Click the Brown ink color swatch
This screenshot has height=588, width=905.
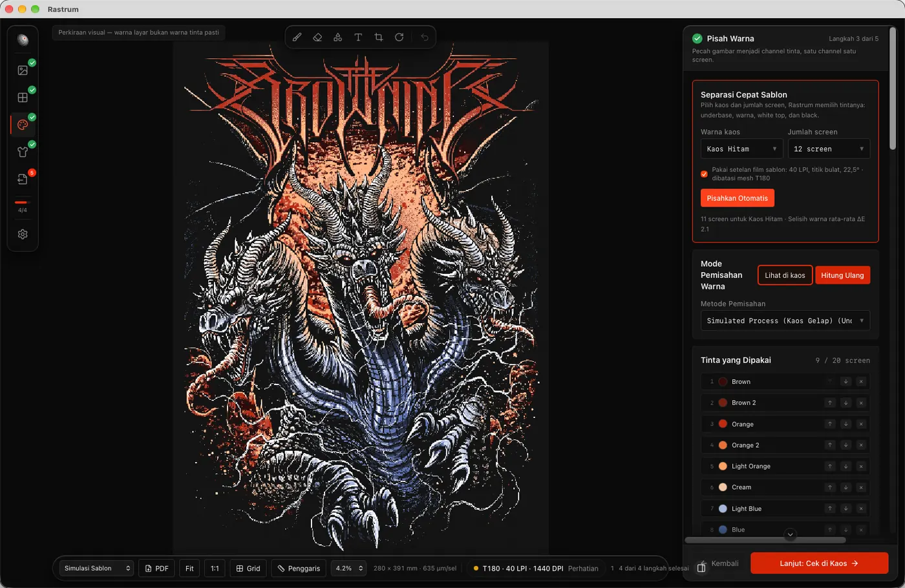[723, 382]
